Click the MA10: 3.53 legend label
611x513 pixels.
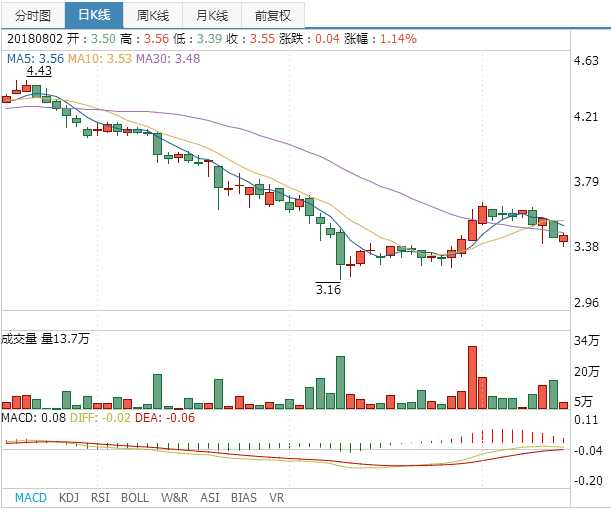100,58
